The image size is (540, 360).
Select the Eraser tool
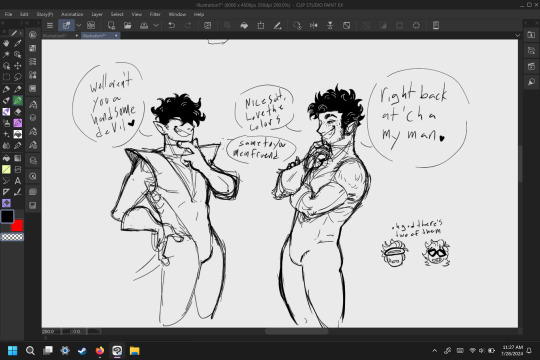click(x=18, y=112)
